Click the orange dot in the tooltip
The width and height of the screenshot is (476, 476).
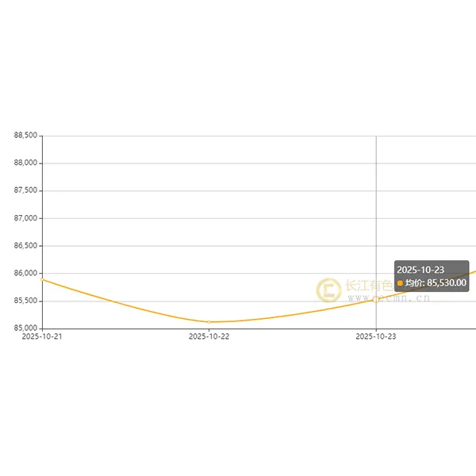(400, 282)
